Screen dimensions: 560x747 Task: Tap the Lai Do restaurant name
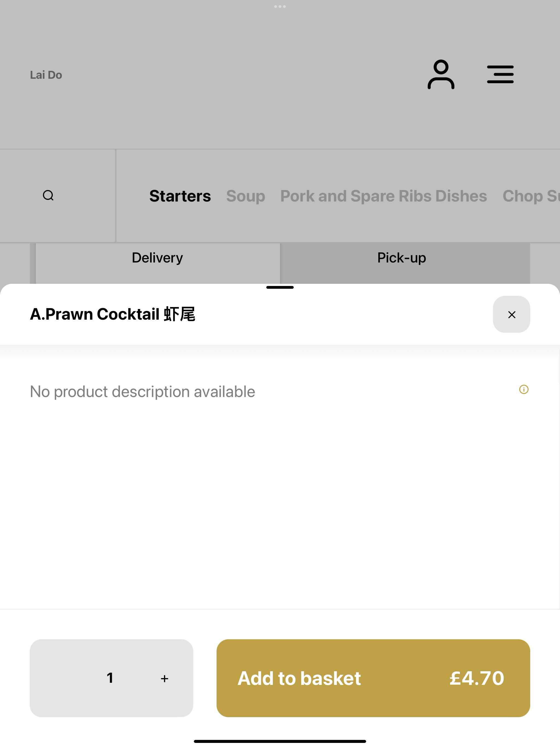46,75
